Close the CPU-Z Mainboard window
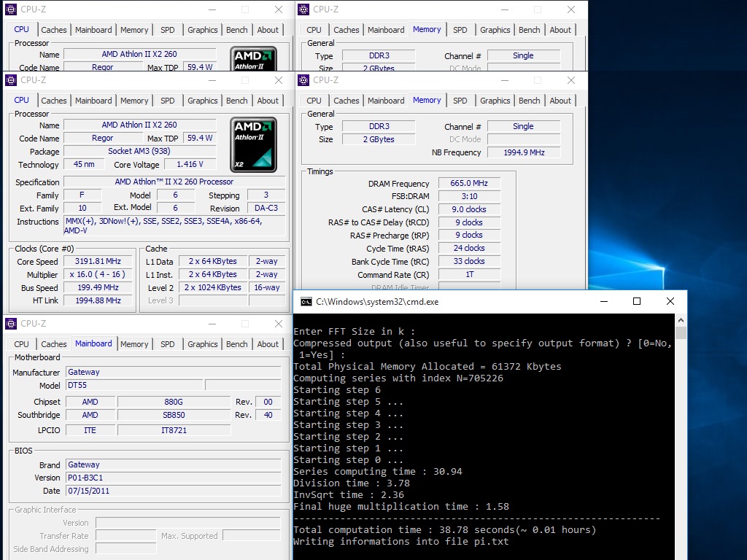The height and width of the screenshot is (560, 747). [279, 324]
